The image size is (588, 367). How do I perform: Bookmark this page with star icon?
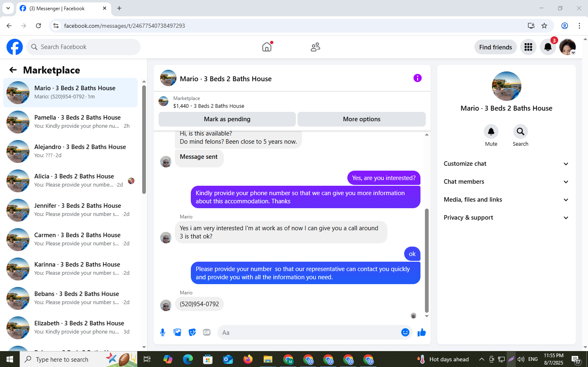pyautogui.click(x=544, y=26)
